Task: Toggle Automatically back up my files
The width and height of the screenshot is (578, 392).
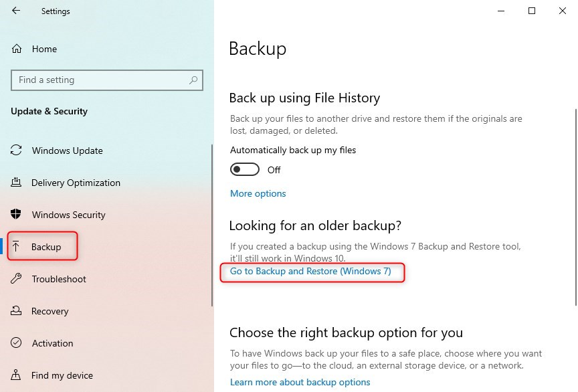Action: (x=245, y=170)
